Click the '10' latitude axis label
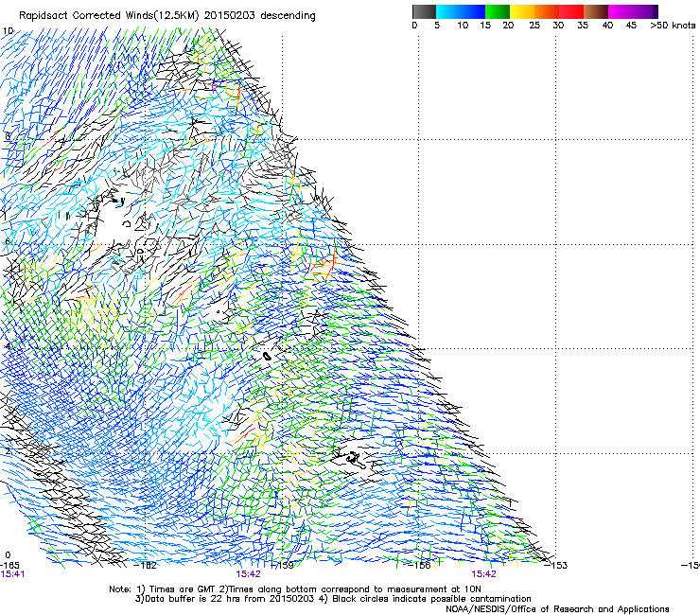This screenshot has width=700, height=615. pyautogui.click(x=8, y=31)
